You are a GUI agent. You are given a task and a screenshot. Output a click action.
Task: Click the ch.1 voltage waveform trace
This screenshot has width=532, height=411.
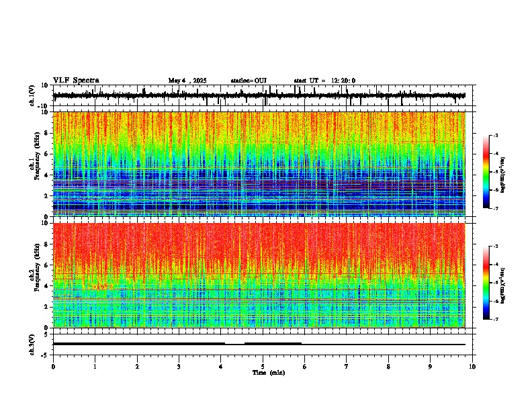[x=259, y=96]
